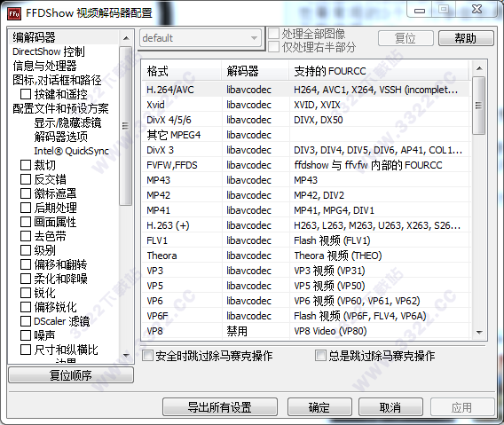This screenshot has height=425, width=504.
Task: Click the 帮助 button
Action: 466,38
